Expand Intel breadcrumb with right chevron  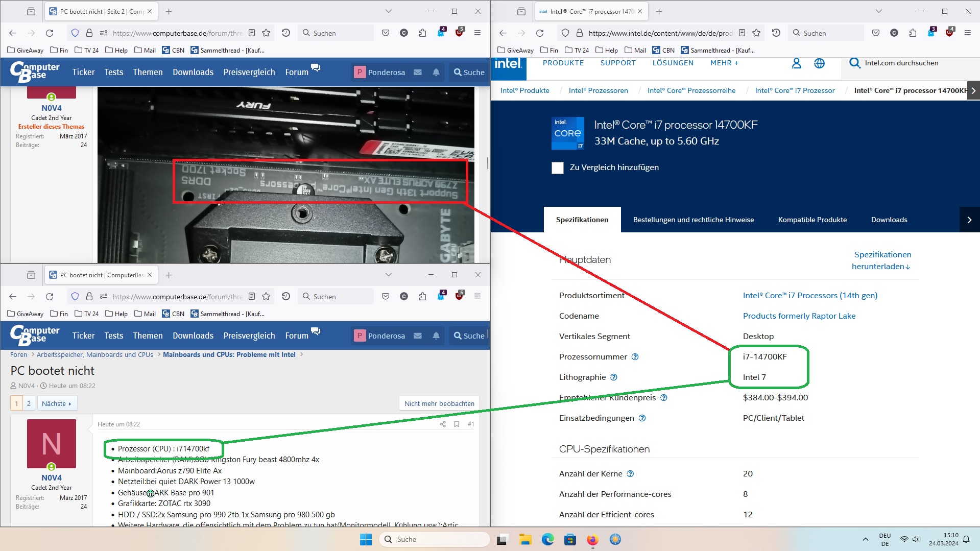973,90
